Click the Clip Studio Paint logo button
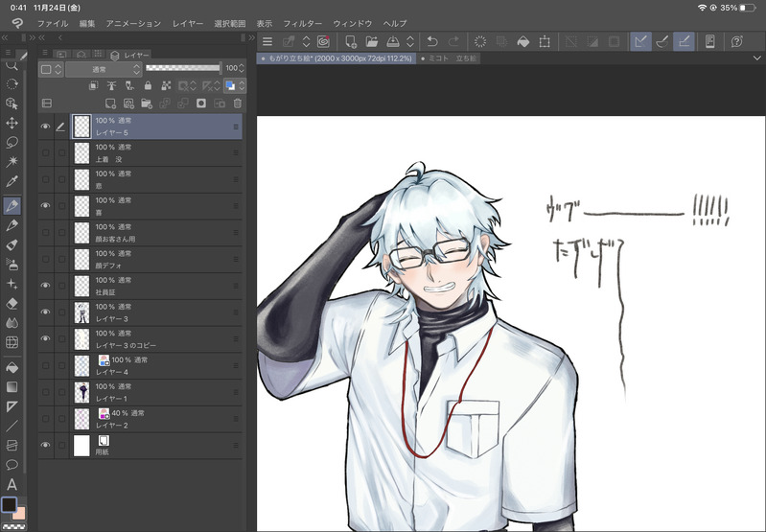 coord(17,23)
